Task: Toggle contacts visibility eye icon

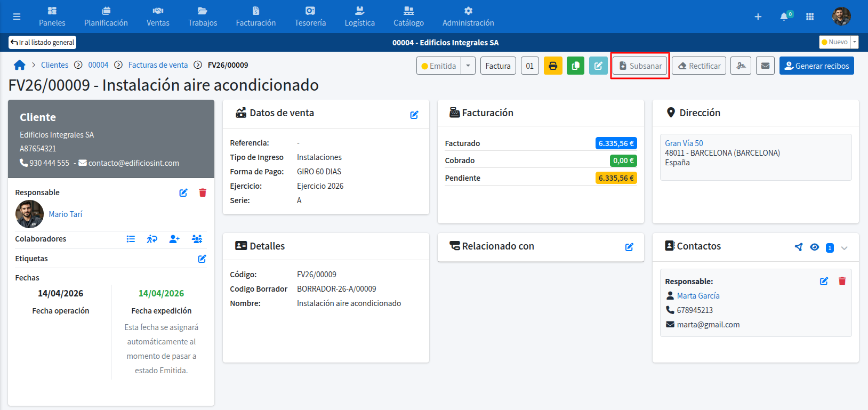Action: point(814,247)
